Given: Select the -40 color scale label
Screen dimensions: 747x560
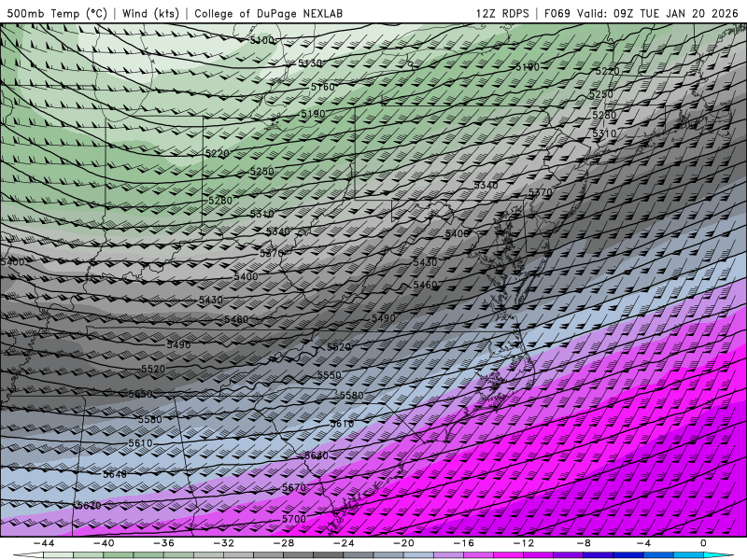Looking at the screenshot, I should pos(104,543).
